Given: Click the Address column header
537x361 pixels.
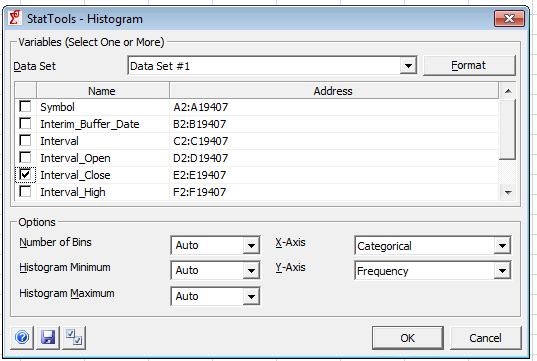Looking at the screenshot, I should pyautogui.click(x=334, y=91).
